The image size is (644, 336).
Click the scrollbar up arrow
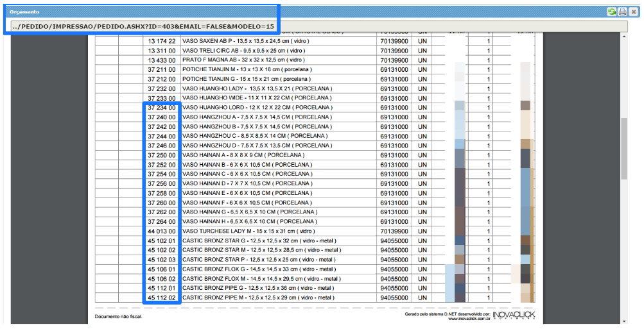pos(623,37)
